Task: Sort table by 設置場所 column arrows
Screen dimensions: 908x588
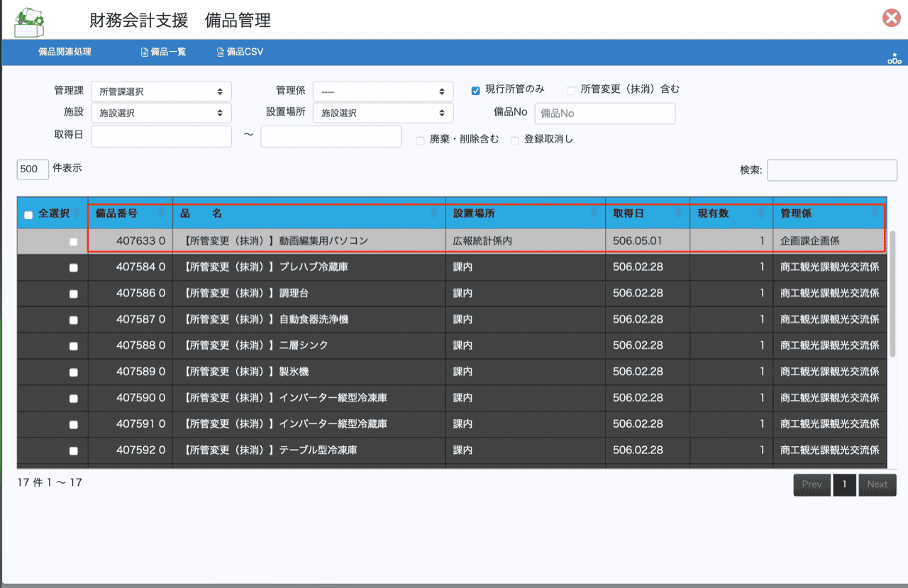Action: [594, 213]
